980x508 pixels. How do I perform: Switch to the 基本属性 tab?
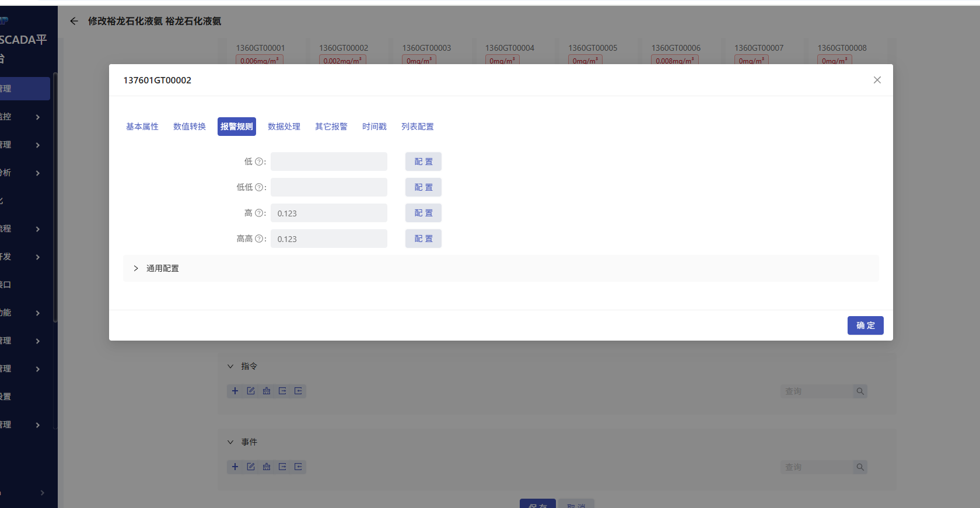click(x=142, y=127)
